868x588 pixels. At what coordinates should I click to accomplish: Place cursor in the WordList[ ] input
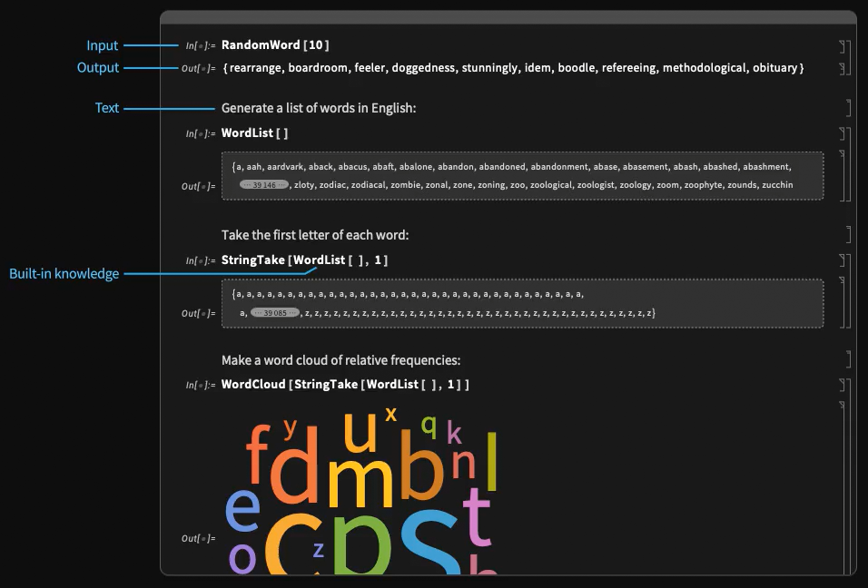tap(254, 133)
